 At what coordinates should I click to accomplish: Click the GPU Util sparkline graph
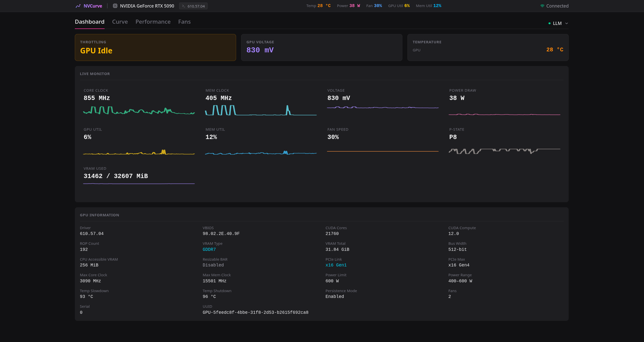click(x=139, y=152)
